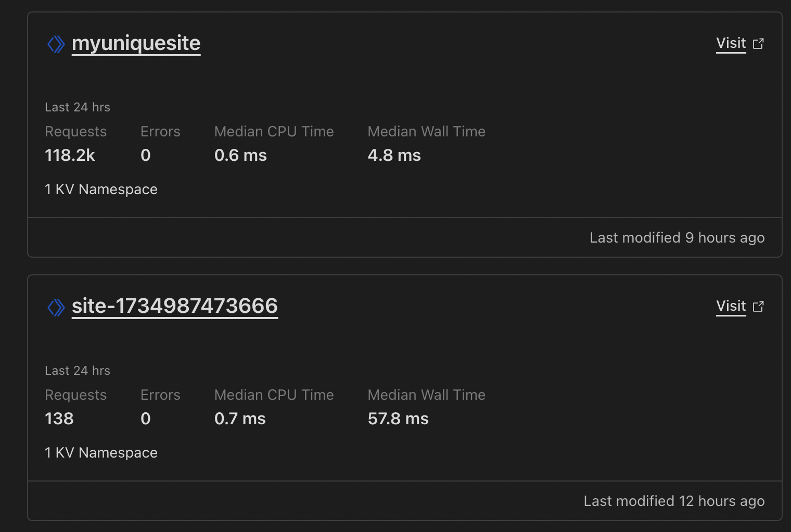Open the myuniquesite worker link
The height and width of the screenshot is (532, 791).
point(136,43)
